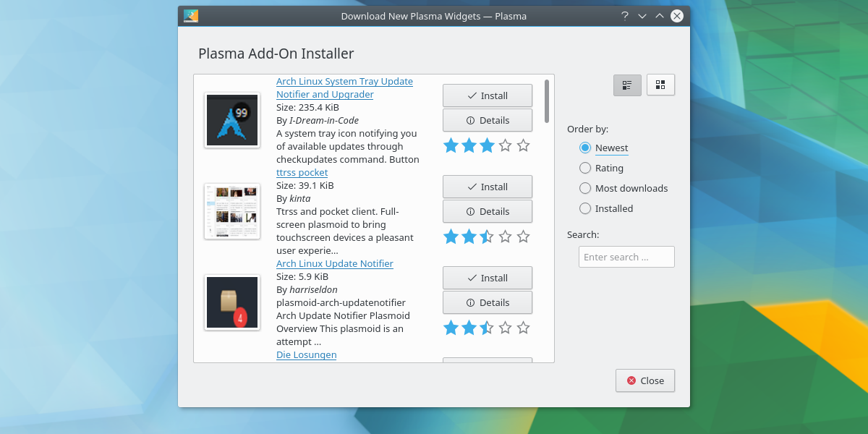Order add-ons by Most downloads

tap(624, 188)
